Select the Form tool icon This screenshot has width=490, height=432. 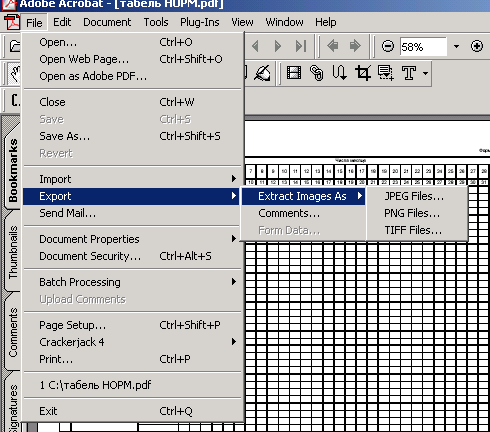(x=386, y=73)
